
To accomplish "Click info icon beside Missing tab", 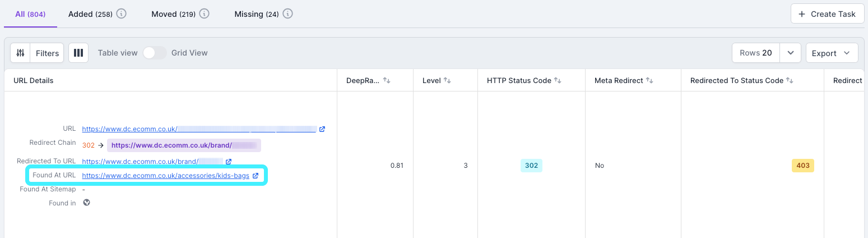I will click(287, 14).
